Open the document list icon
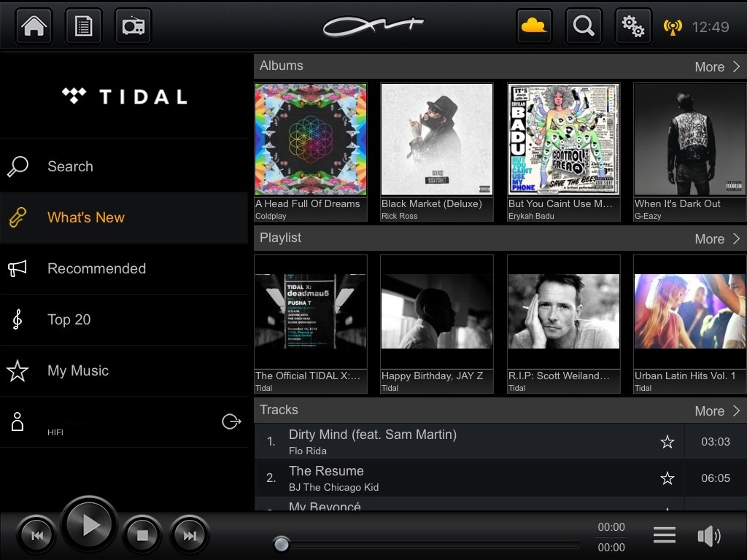747x560 pixels. [x=83, y=26]
